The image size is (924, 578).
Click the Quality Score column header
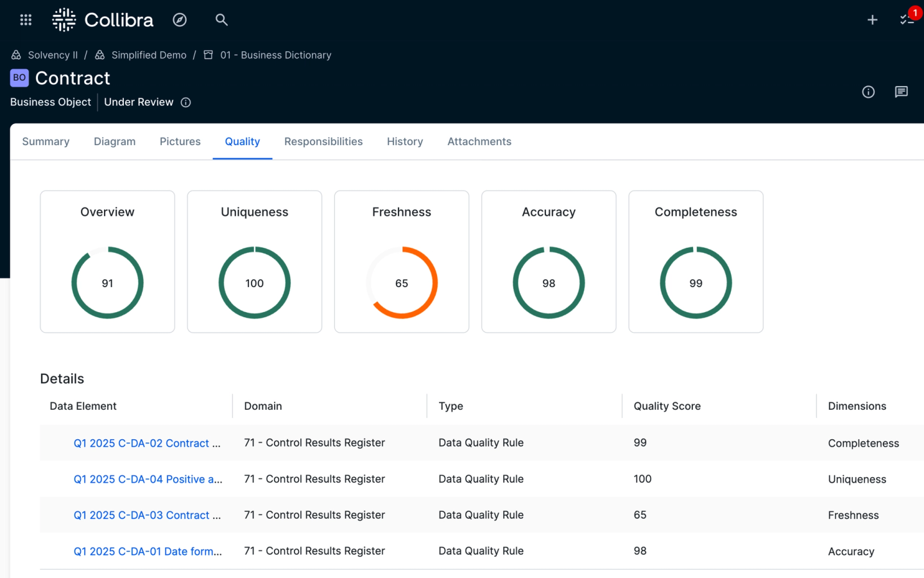(667, 406)
